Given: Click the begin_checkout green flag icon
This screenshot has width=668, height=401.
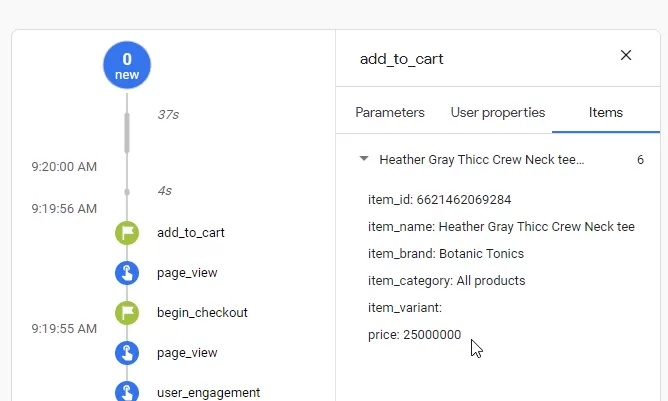Looking at the screenshot, I should click(x=127, y=313).
